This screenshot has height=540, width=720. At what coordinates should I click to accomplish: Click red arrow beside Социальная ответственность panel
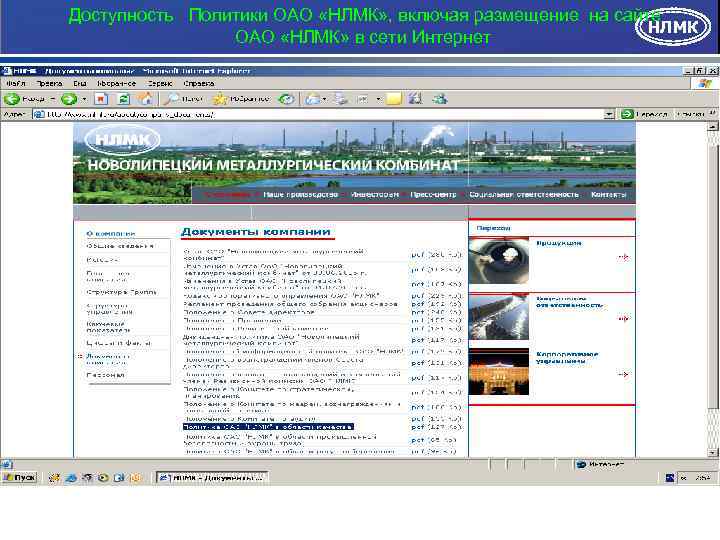(623, 318)
